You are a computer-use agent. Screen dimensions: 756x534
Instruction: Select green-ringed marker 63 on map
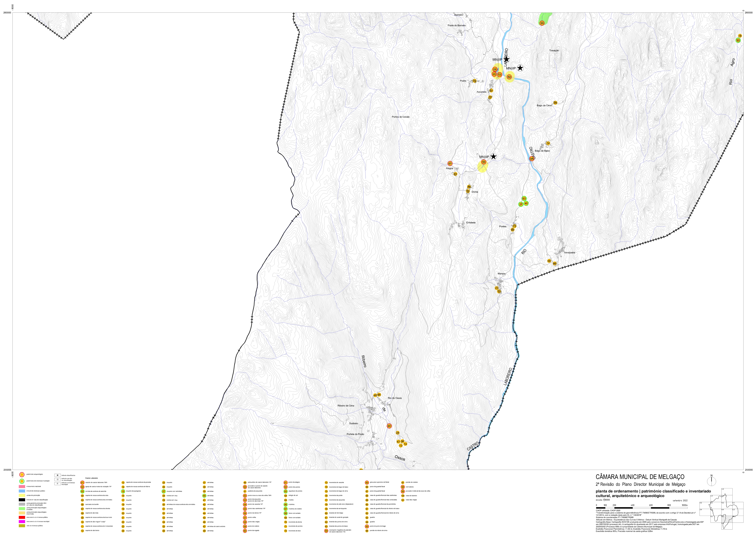524,199
